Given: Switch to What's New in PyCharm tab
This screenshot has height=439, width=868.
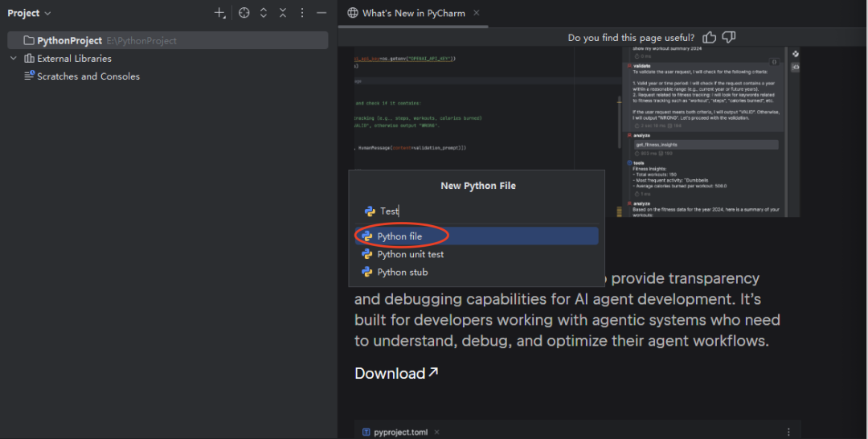Looking at the screenshot, I should [414, 13].
